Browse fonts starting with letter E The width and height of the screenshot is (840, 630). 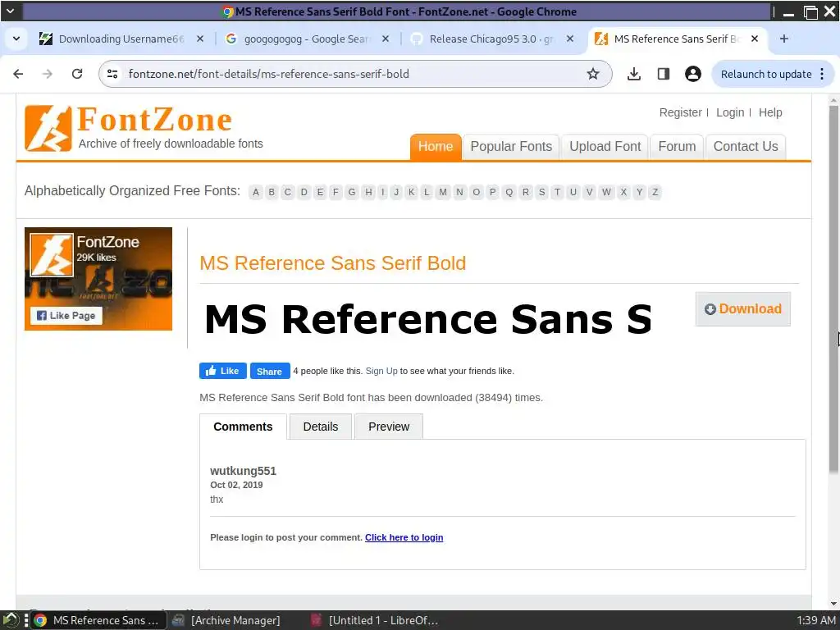pos(320,192)
